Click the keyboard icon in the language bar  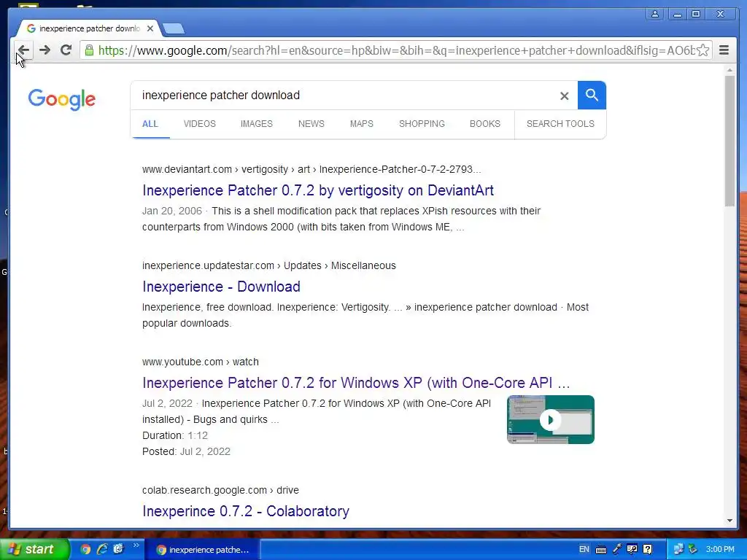coord(601,550)
